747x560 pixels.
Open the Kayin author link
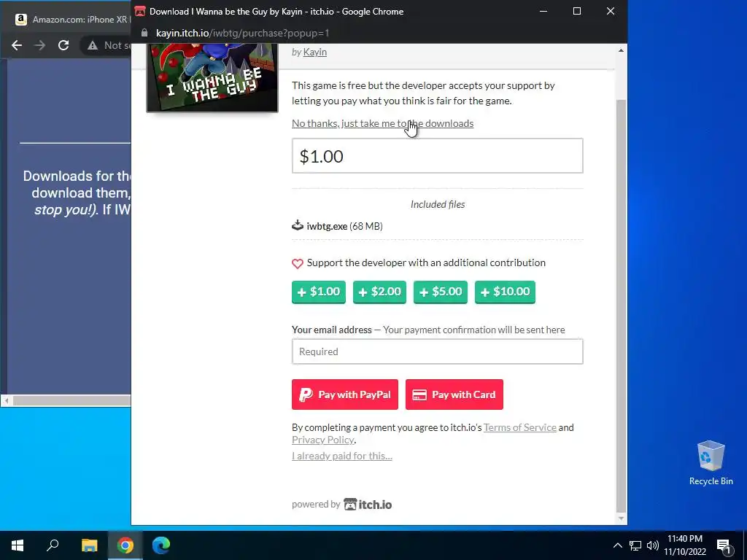(x=315, y=52)
